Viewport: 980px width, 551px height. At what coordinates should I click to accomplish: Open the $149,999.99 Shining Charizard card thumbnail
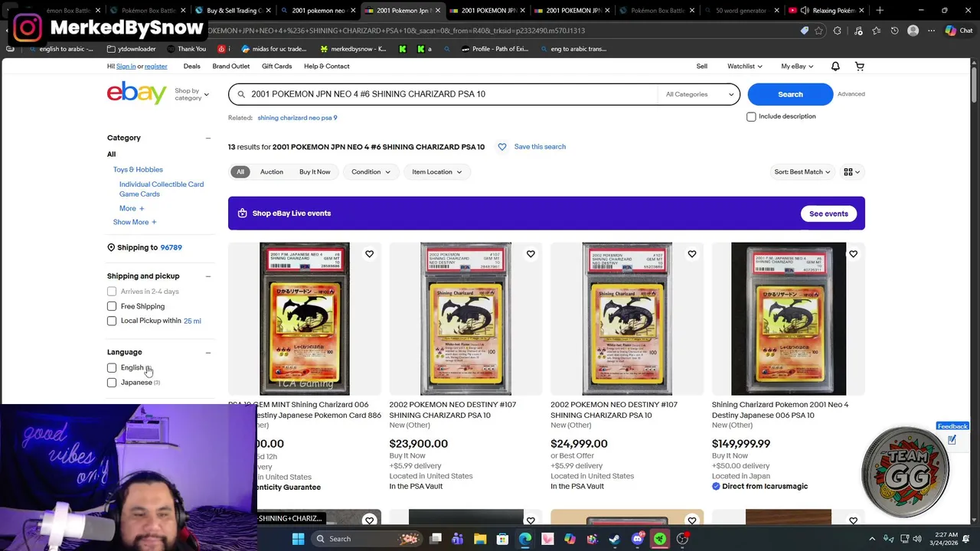789,318
